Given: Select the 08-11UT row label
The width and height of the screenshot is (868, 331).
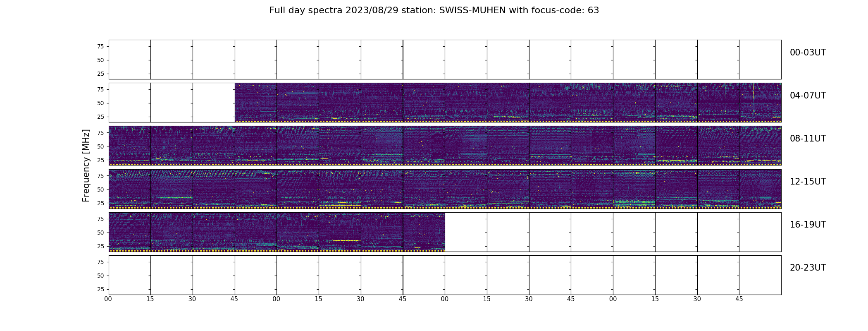Looking at the screenshot, I should [808, 139].
